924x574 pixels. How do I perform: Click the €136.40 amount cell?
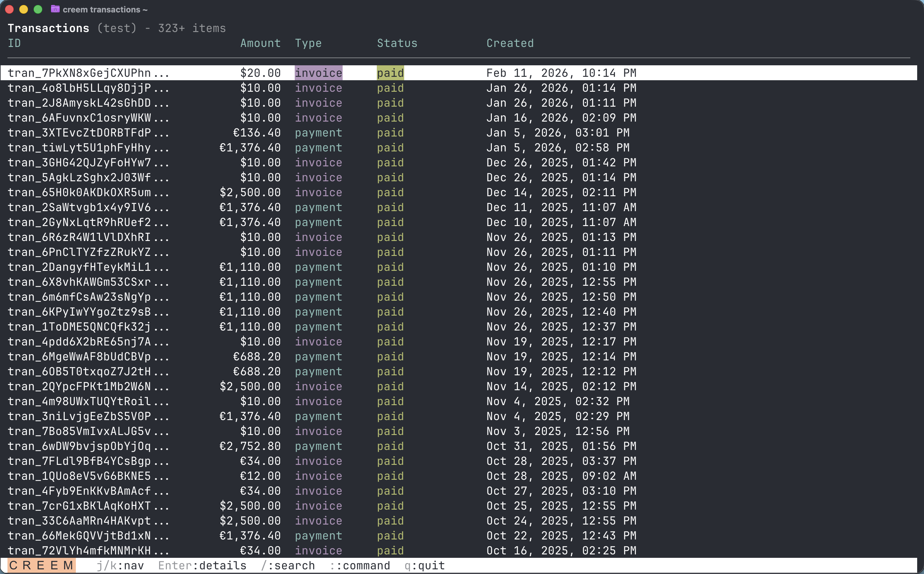(x=257, y=132)
